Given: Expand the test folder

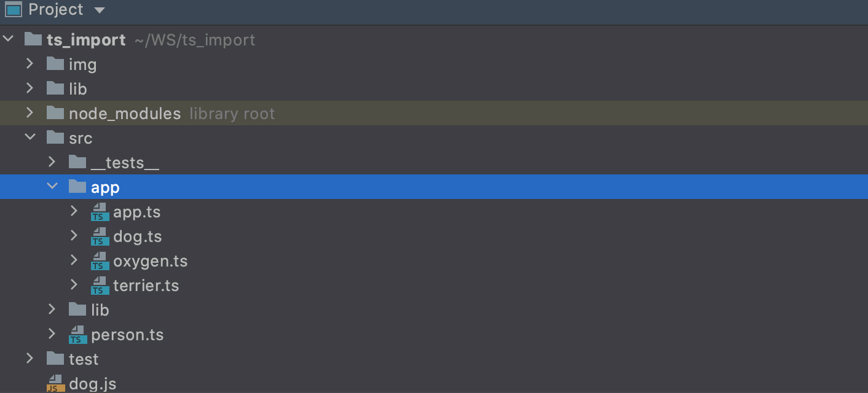Looking at the screenshot, I should pyautogui.click(x=30, y=359).
